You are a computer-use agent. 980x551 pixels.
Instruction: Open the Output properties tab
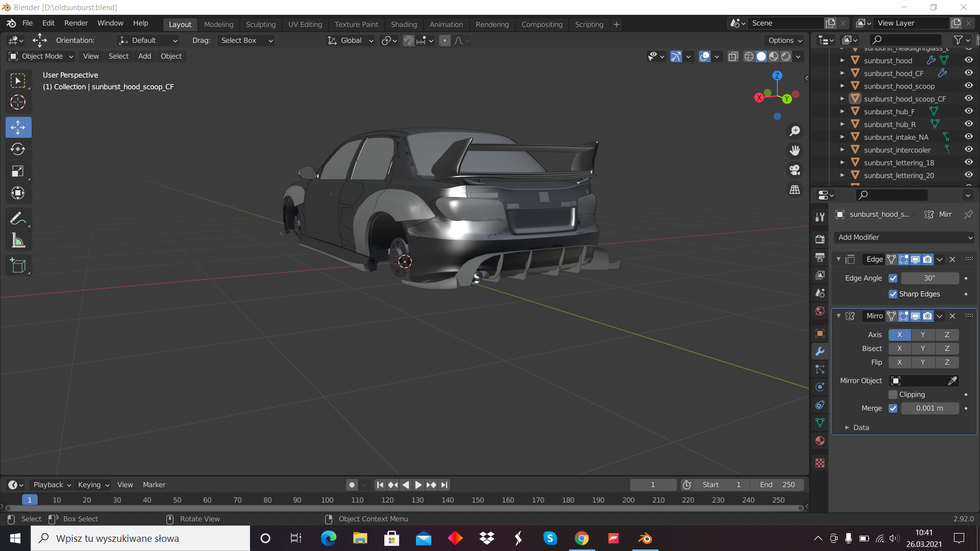click(x=820, y=257)
